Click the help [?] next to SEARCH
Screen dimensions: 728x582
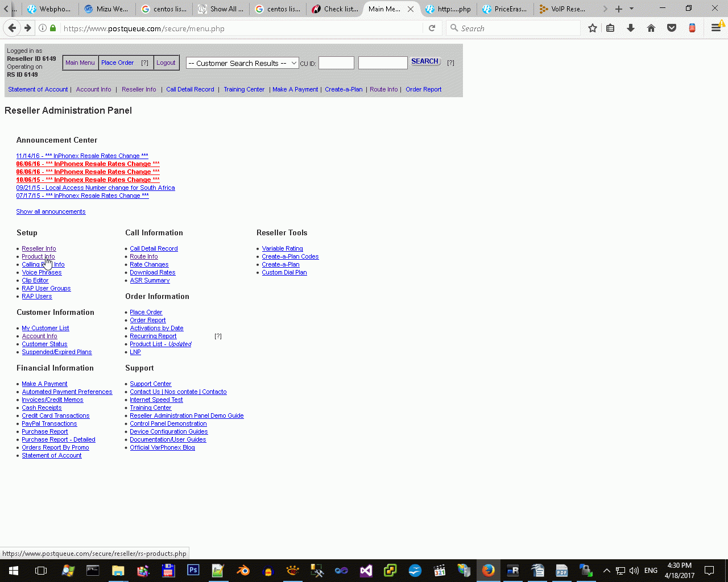click(x=450, y=63)
